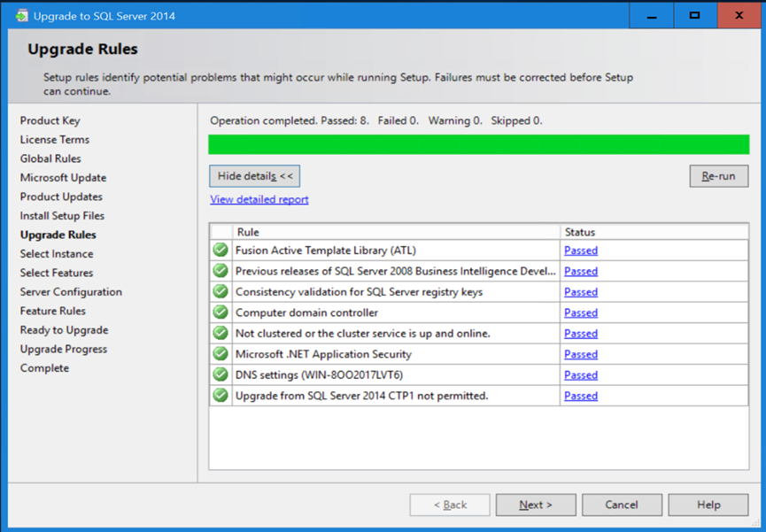
Task: Select the Select Instance step
Action: 57,254
